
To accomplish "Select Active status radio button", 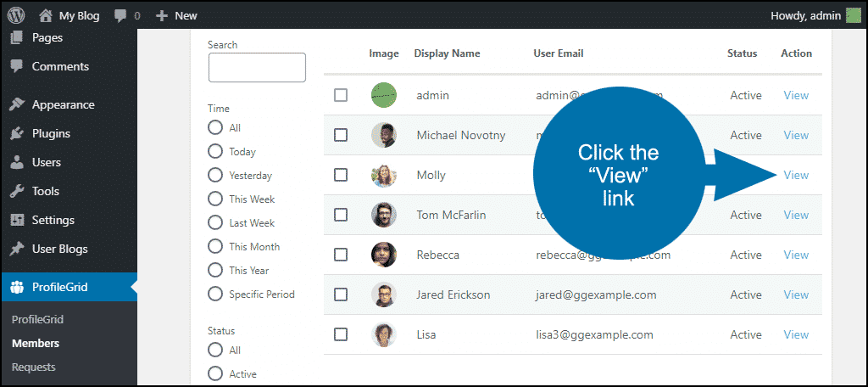I will [214, 373].
